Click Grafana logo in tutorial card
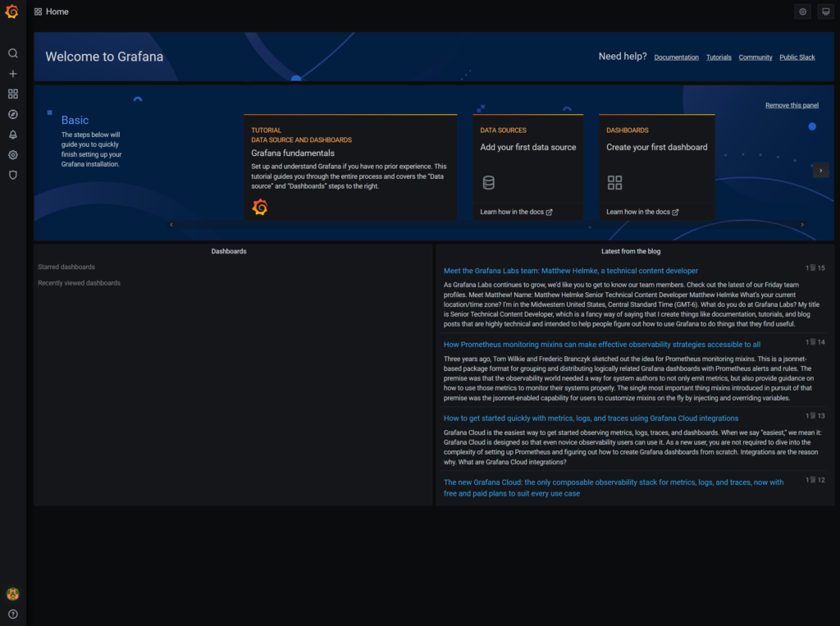840x626 pixels. 260,207
